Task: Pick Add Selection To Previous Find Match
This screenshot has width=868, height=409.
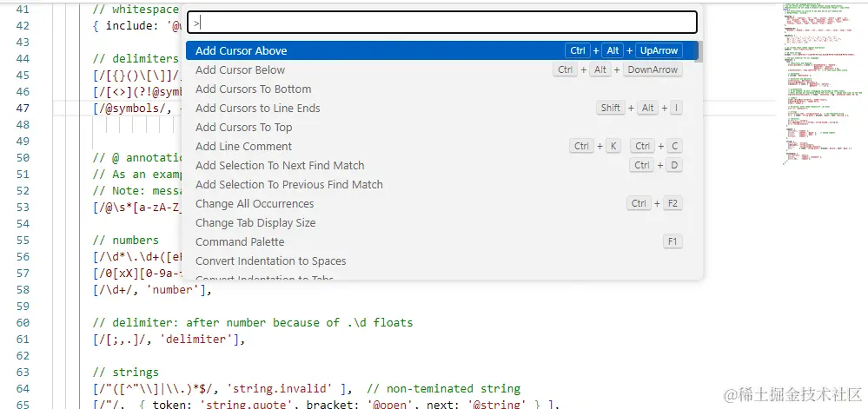Action: coord(288,185)
